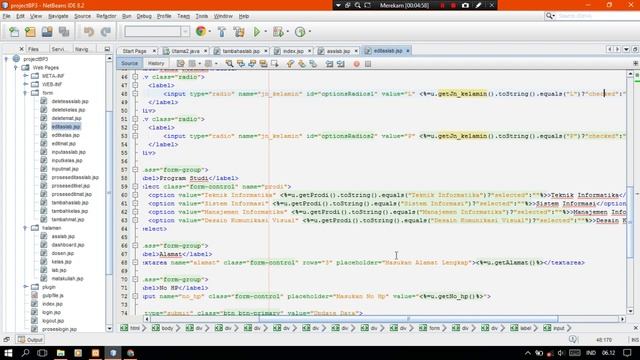
Task: Click the Shift Line Left editor icon
Action: tap(329, 64)
